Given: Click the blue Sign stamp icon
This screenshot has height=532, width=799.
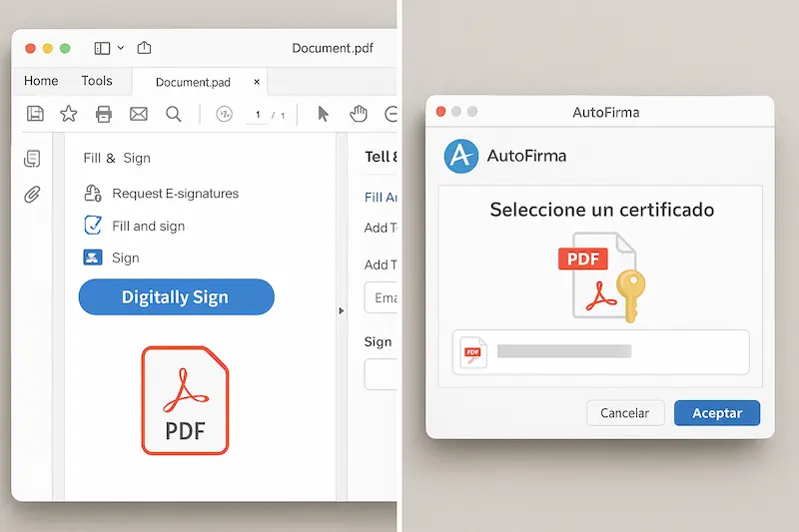Looking at the screenshot, I should click(x=93, y=258).
